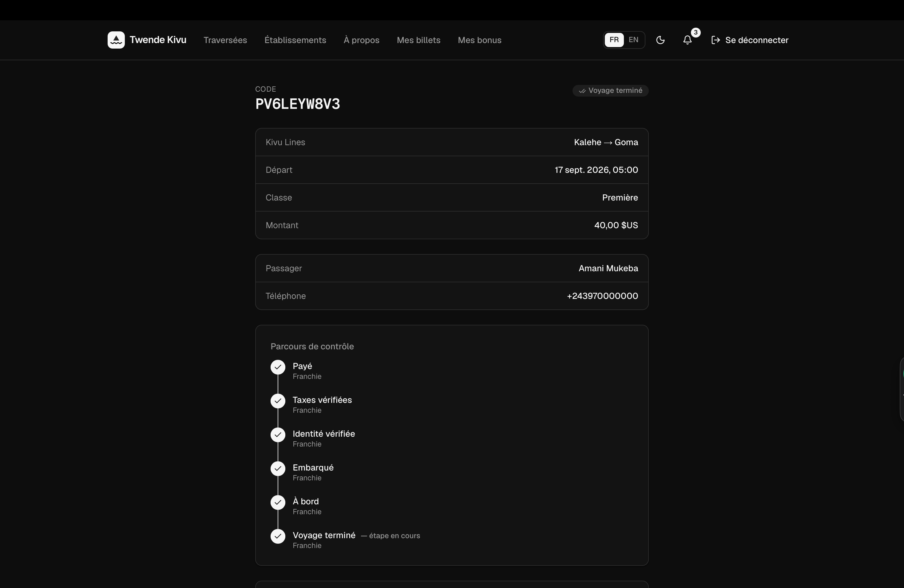
Task: Open notifications via the bell icon
Action: (687, 40)
